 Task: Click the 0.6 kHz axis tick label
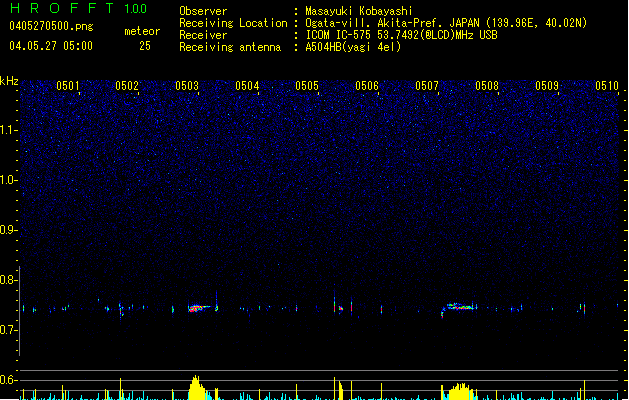8,380
